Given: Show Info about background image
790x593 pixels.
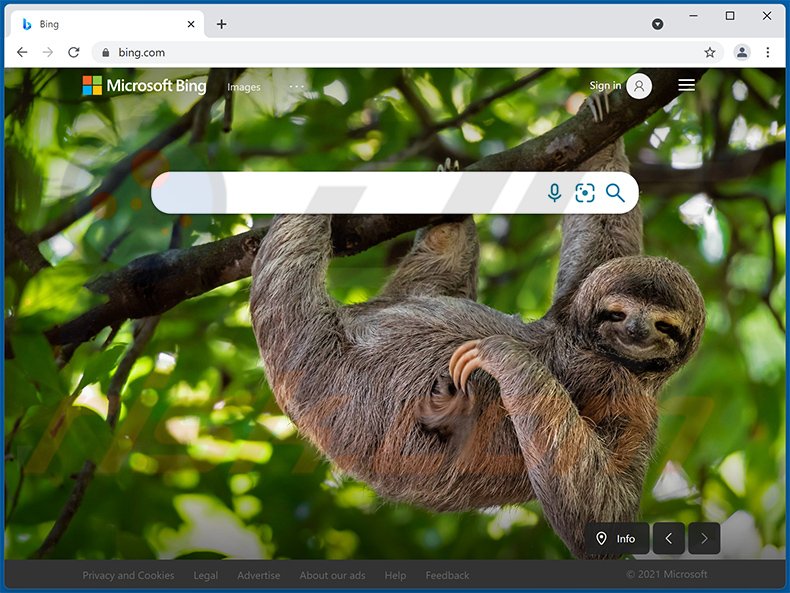Looking at the screenshot, I should 617,538.
